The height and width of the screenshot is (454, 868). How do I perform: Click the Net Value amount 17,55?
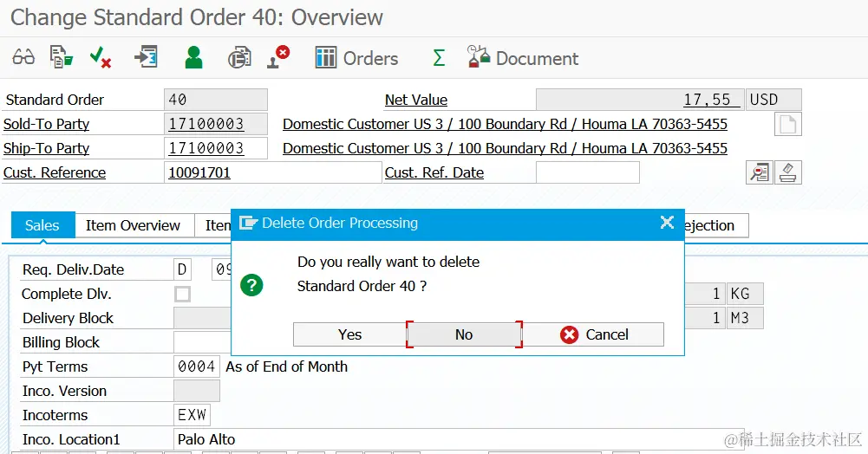click(641, 100)
